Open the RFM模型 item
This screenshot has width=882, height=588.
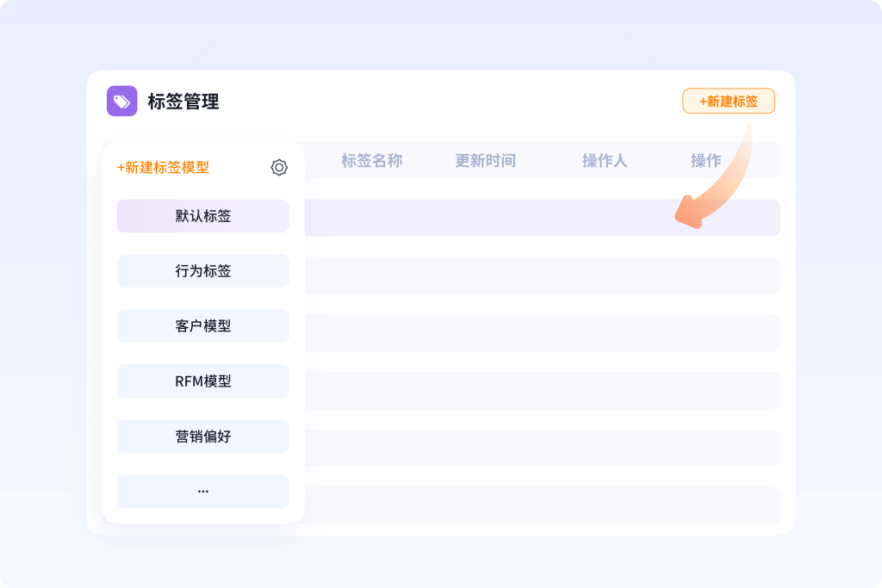(203, 381)
